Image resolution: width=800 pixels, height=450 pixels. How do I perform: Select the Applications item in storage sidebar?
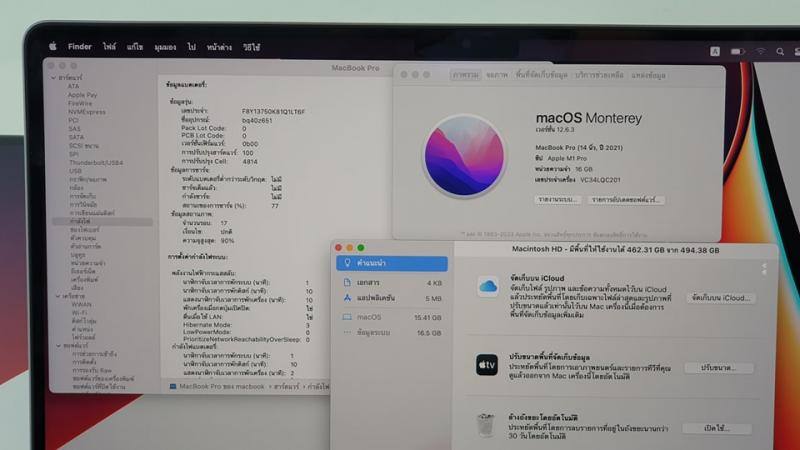click(x=377, y=298)
